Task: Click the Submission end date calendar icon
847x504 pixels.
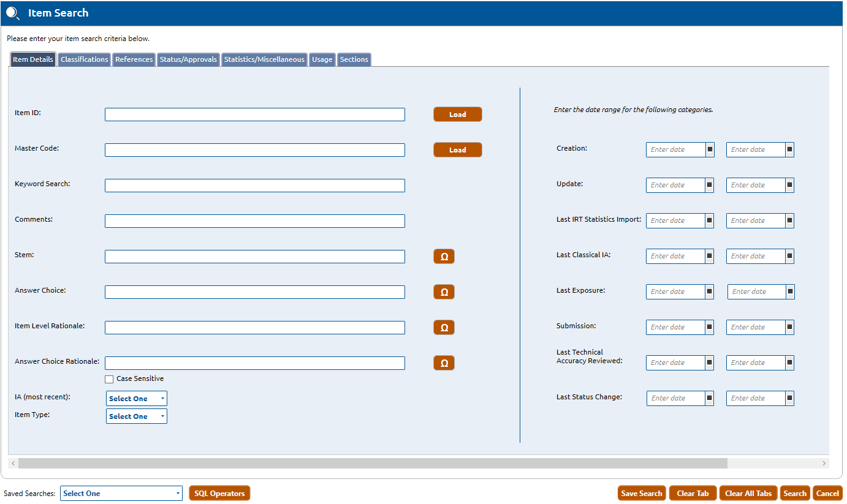Action: pos(789,327)
